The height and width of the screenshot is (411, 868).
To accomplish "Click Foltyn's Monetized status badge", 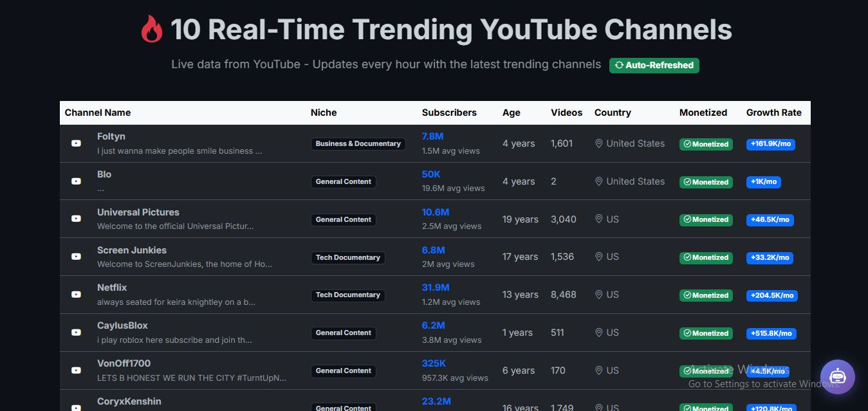I will pyautogui.click(x=706, y=144).
